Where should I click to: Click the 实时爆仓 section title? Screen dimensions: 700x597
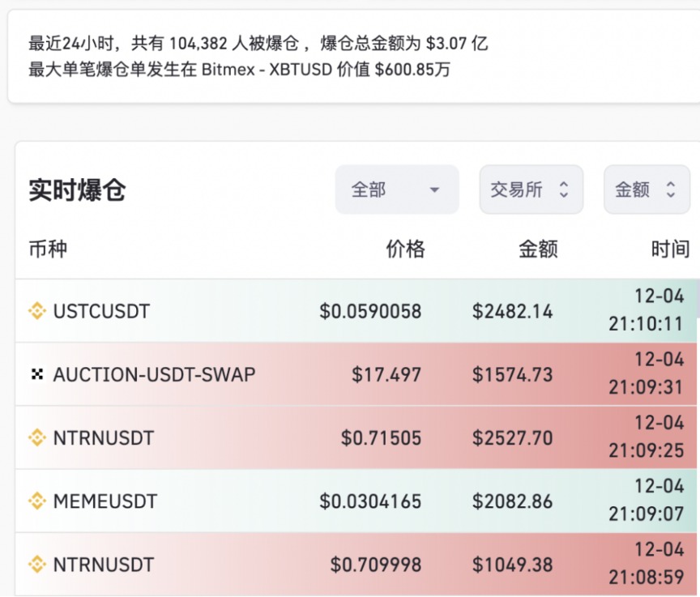click(x=77, y=190)
